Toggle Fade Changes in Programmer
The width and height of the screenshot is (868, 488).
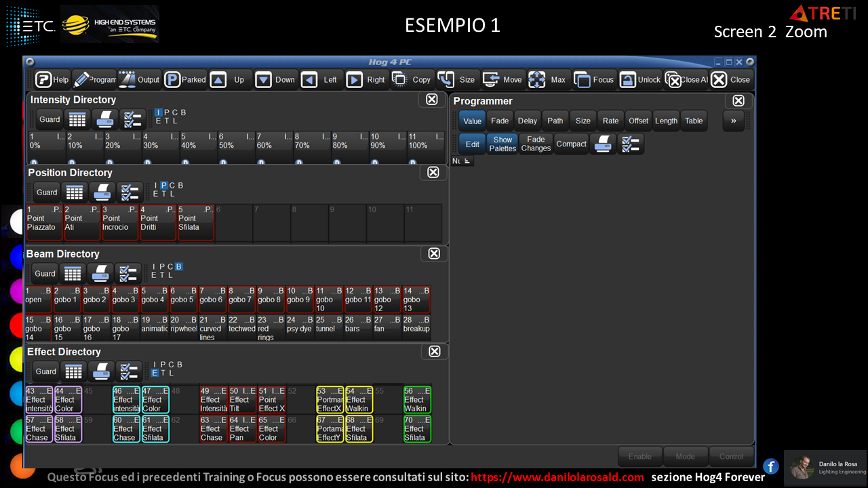(536, 144)
